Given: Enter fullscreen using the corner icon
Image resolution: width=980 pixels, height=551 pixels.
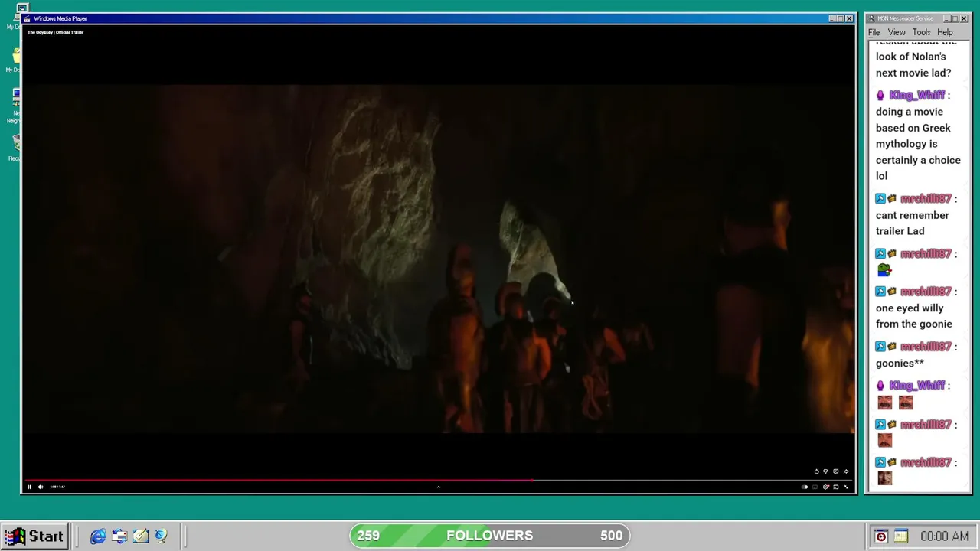Looking at the screenshot, I should click(x=846, y=487).
